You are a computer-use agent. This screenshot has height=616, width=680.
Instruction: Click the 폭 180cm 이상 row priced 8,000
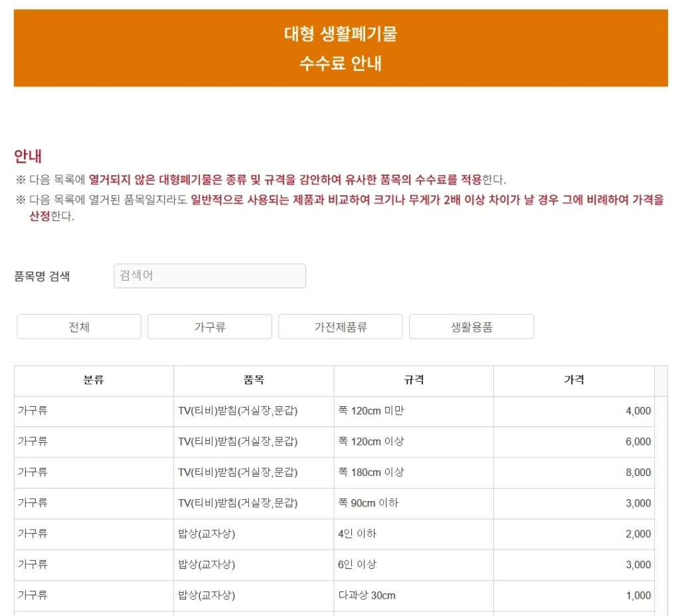pyautogui.click(x=332, y=473)
